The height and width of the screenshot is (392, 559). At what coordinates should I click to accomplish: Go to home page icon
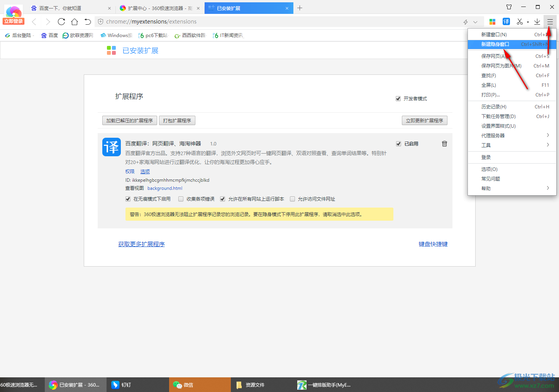tap(75, 22)
